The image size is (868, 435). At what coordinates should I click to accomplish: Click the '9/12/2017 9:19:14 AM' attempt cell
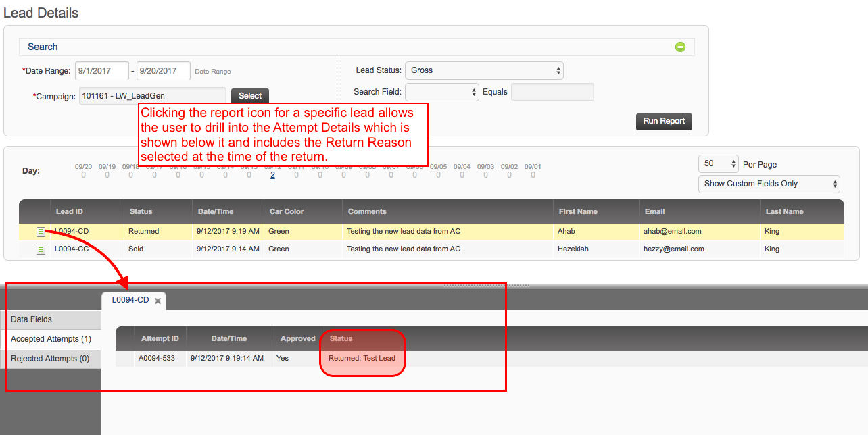[227, 358]
